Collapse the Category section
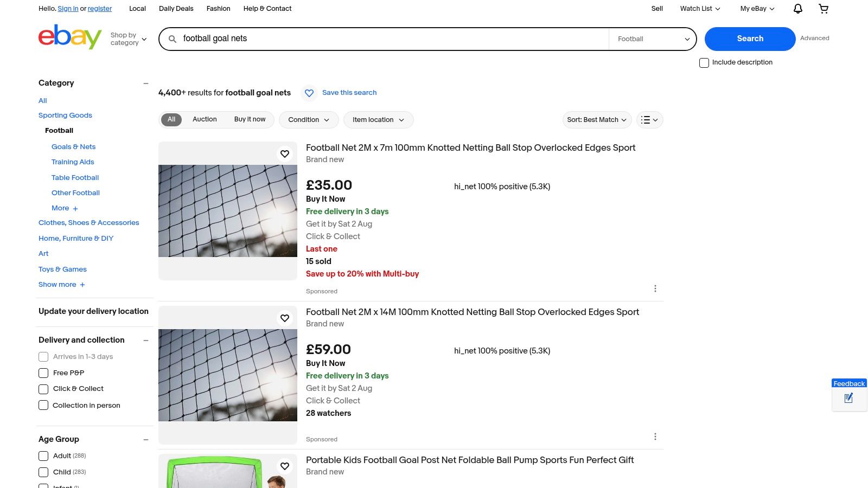Screen dimensions: 868x488 coord(146,84)
